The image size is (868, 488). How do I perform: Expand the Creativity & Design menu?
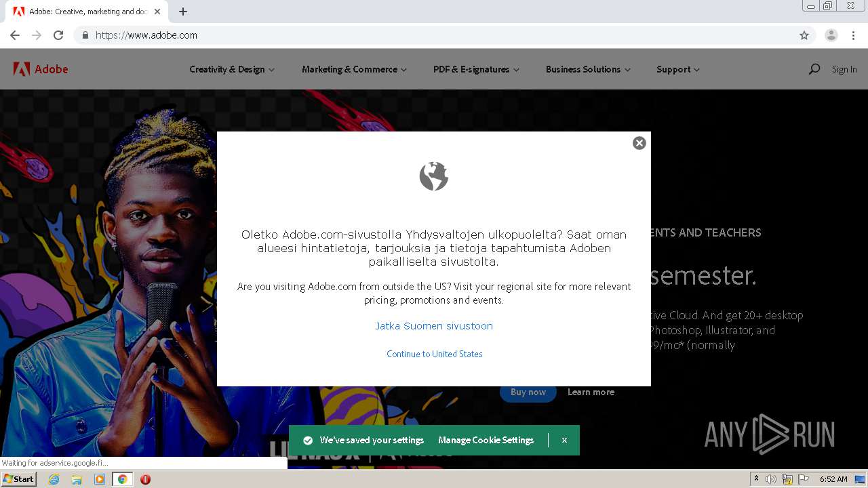(x=232, y=69)
